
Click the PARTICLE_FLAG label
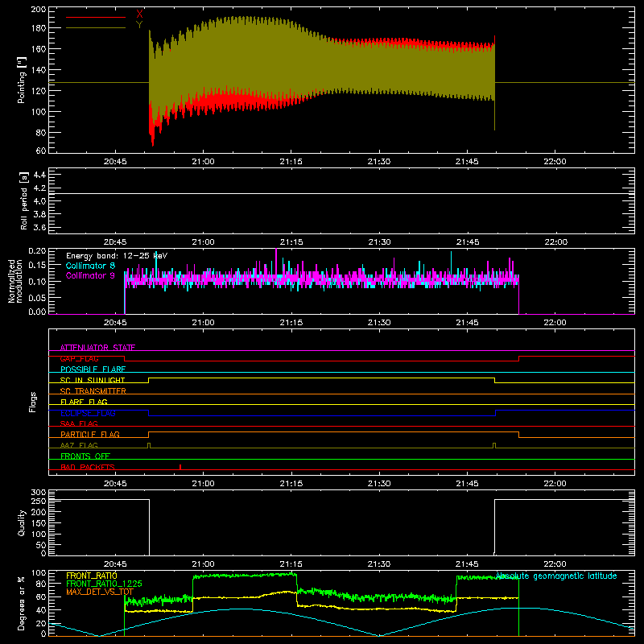pos(90,434)
